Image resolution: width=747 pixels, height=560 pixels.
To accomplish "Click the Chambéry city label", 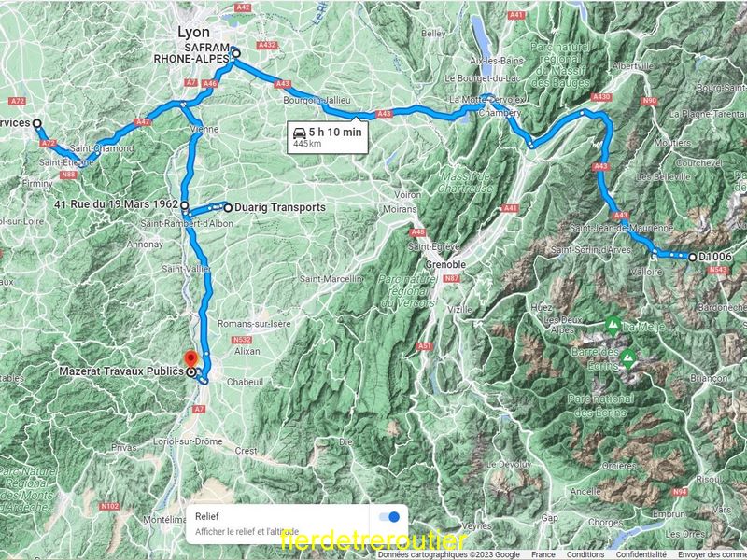I will [x=500, y=113].
